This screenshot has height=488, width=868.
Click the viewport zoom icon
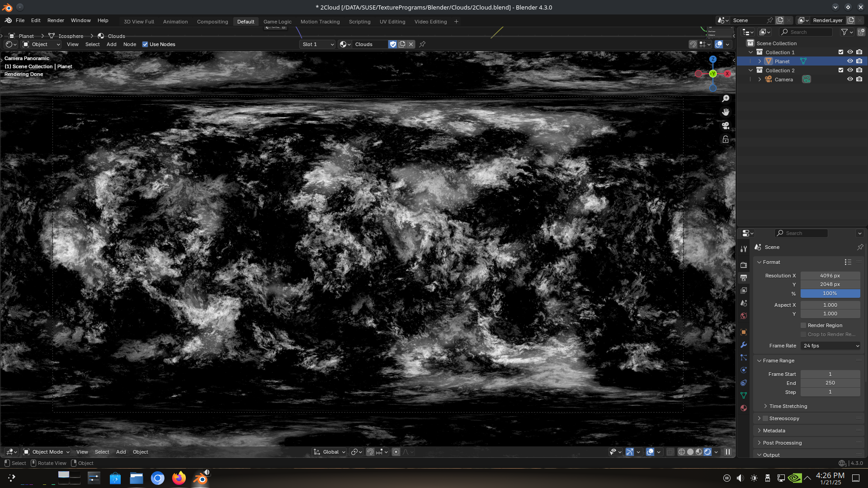point(726,99)
